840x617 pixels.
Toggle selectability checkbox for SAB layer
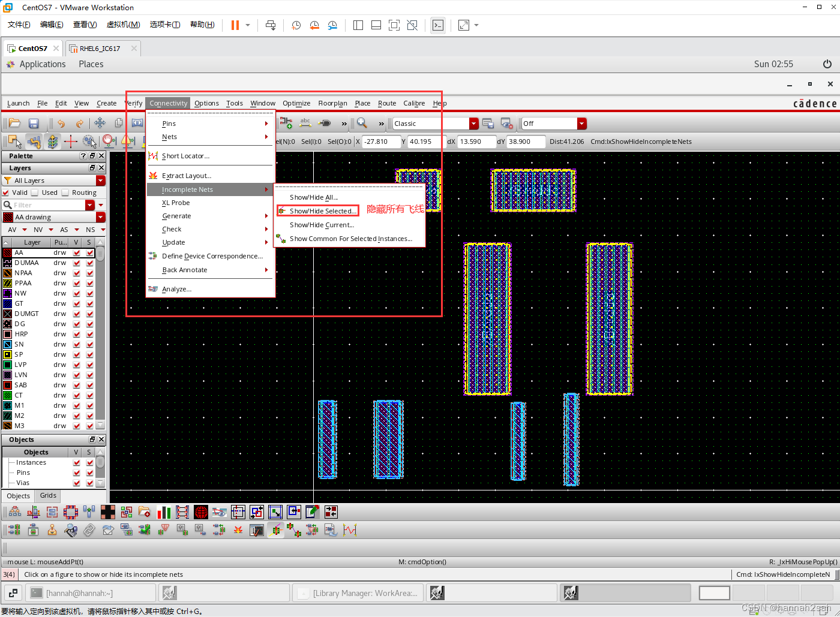[x=90, y=385]
